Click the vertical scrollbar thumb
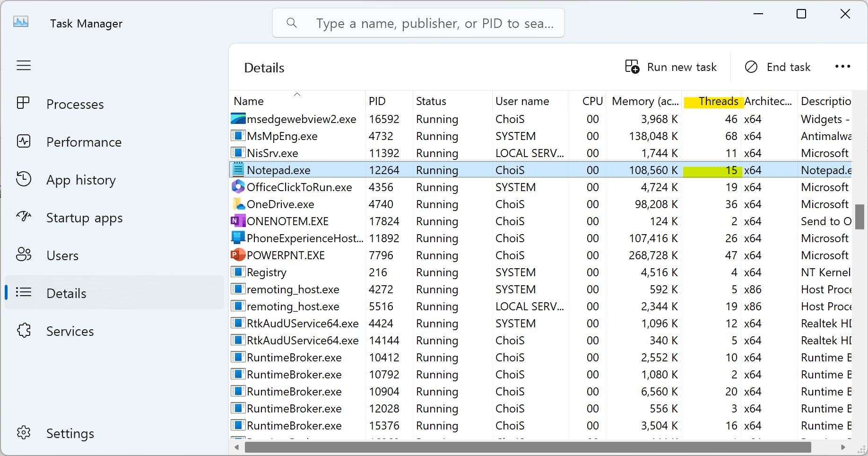The image size is (868, 456). (860, 217)
